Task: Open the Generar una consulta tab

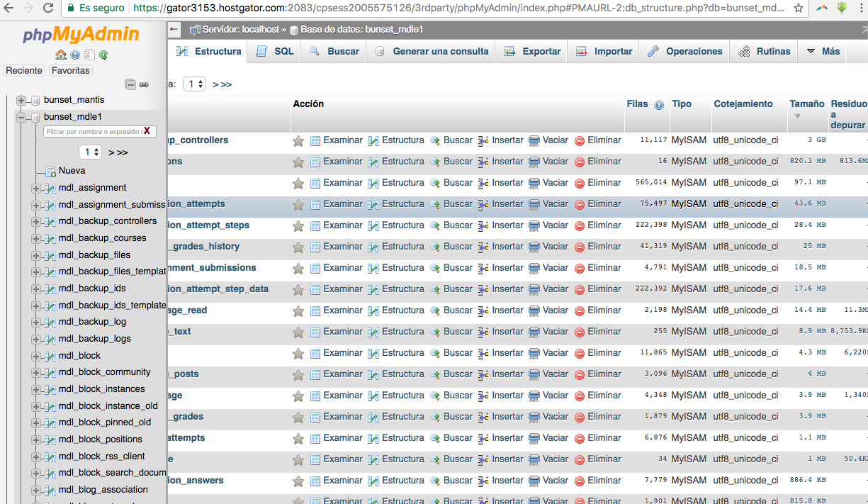Action: click(x=432, y=51)
